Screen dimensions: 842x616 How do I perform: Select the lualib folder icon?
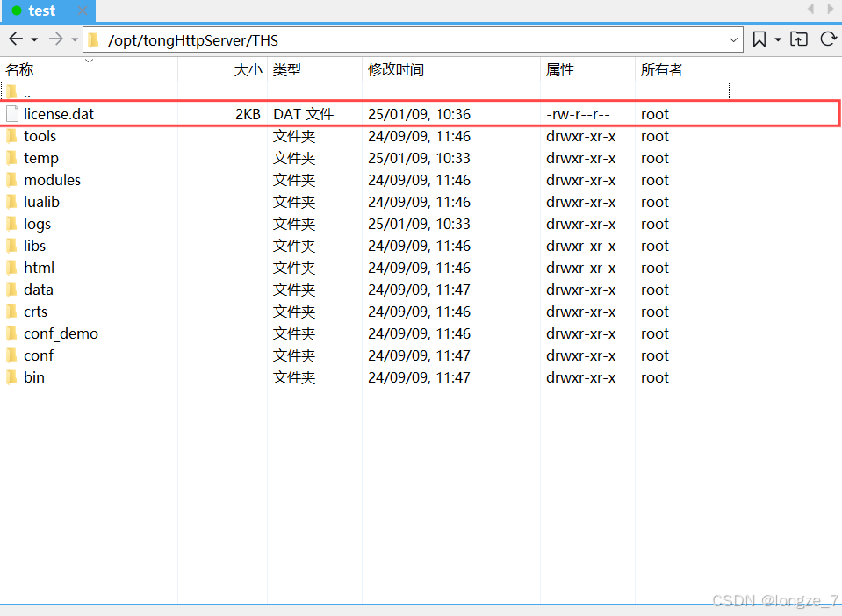click(11, 203)
